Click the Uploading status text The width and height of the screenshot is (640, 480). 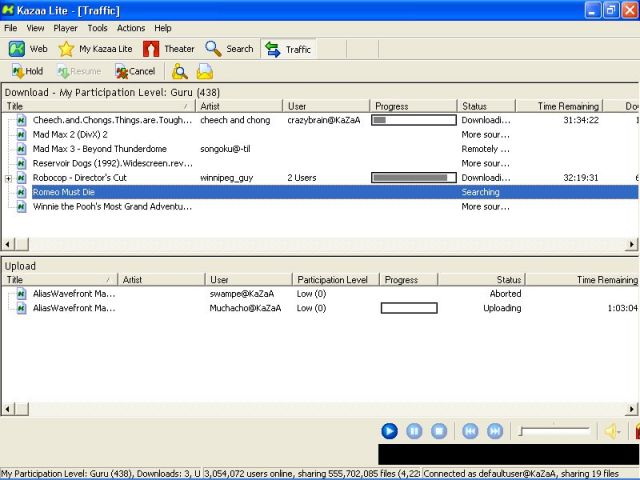click(x=502, y=308)
